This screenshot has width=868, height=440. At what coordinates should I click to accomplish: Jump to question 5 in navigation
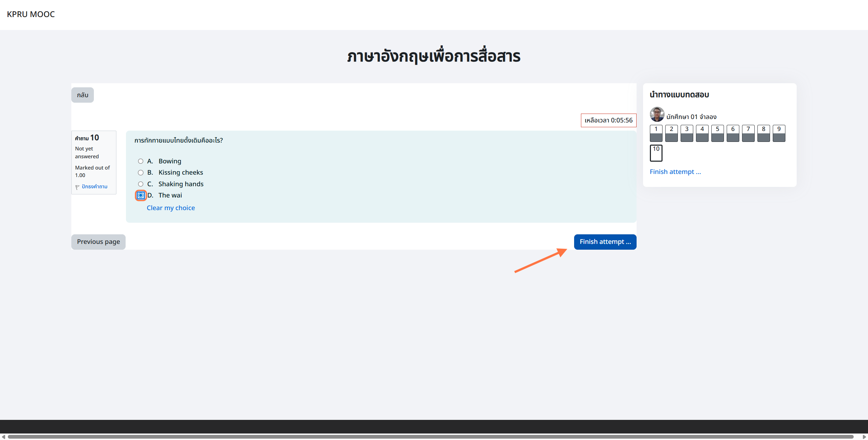coord(717,133)
